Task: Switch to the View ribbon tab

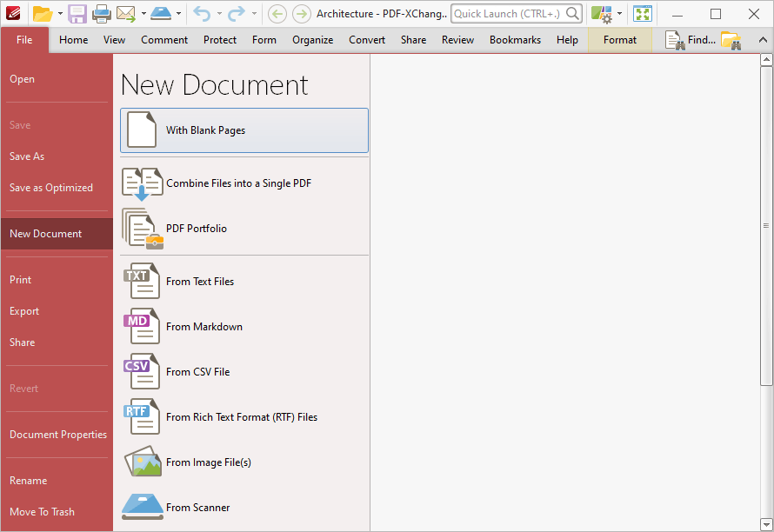Action: tap(114, 40)
